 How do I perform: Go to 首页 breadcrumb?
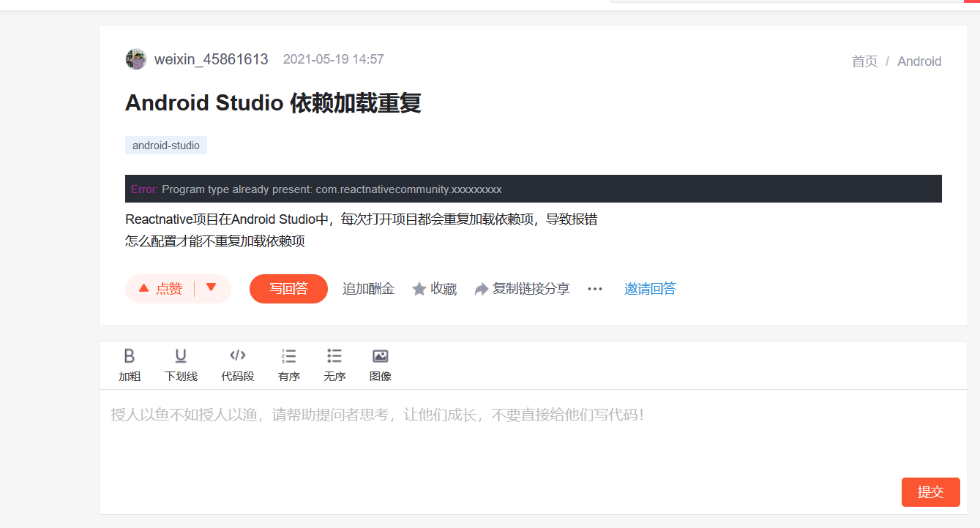click(864, 61)
